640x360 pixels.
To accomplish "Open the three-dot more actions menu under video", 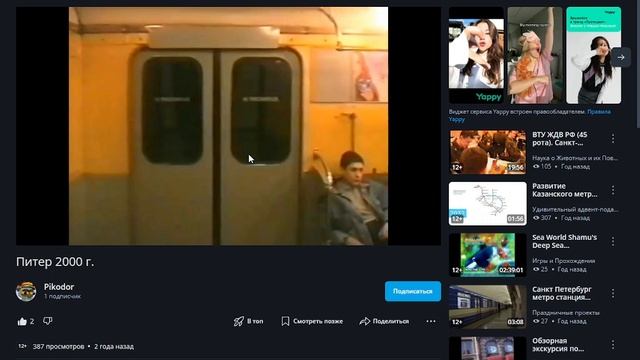I will (431, 322).
